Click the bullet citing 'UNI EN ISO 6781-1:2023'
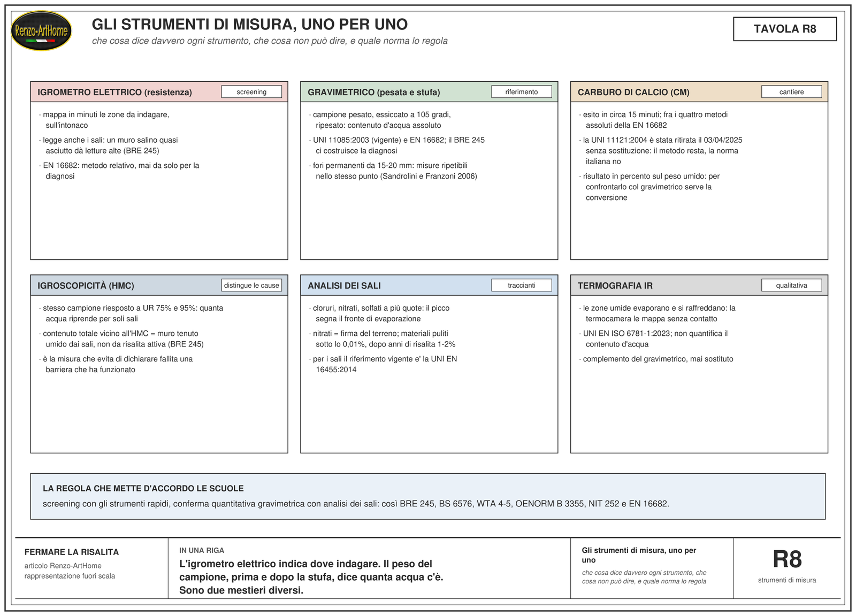 pyautogui.click(x=653, y=339)
